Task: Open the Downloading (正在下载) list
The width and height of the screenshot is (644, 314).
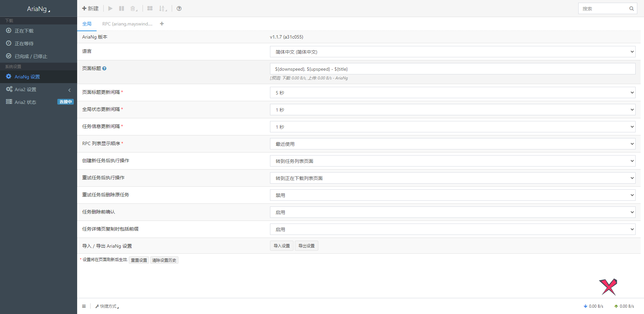Action: [x=39, y=30]
